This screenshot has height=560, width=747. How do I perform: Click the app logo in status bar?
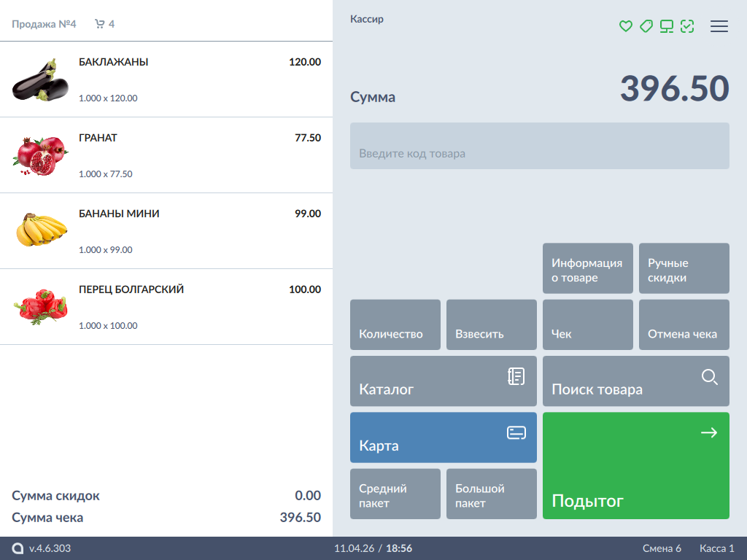[x=18, y=548]
